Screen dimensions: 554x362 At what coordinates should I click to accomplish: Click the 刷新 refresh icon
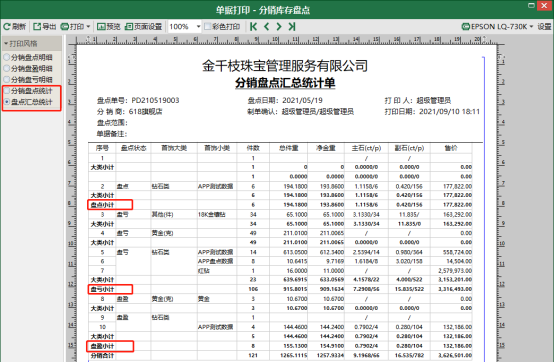click(7, 26)
